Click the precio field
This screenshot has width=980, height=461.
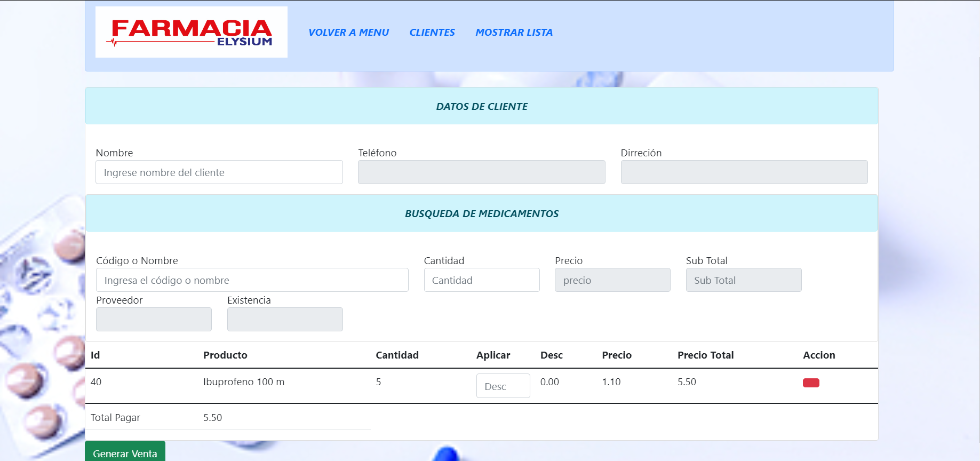[612, 280]
